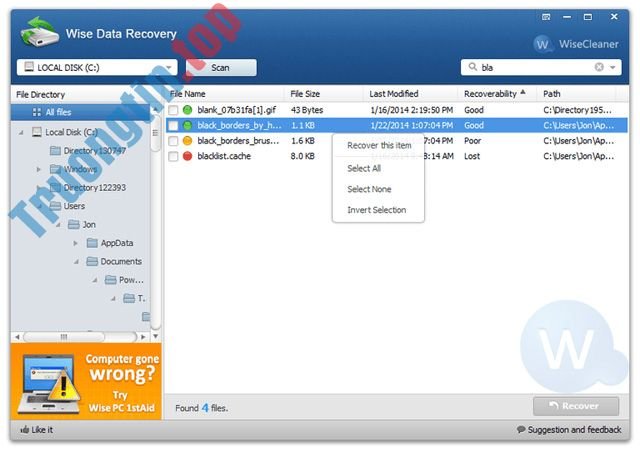
Task: Click horizontal scrollbar thumb in directory tree
Action: point(64,337)
